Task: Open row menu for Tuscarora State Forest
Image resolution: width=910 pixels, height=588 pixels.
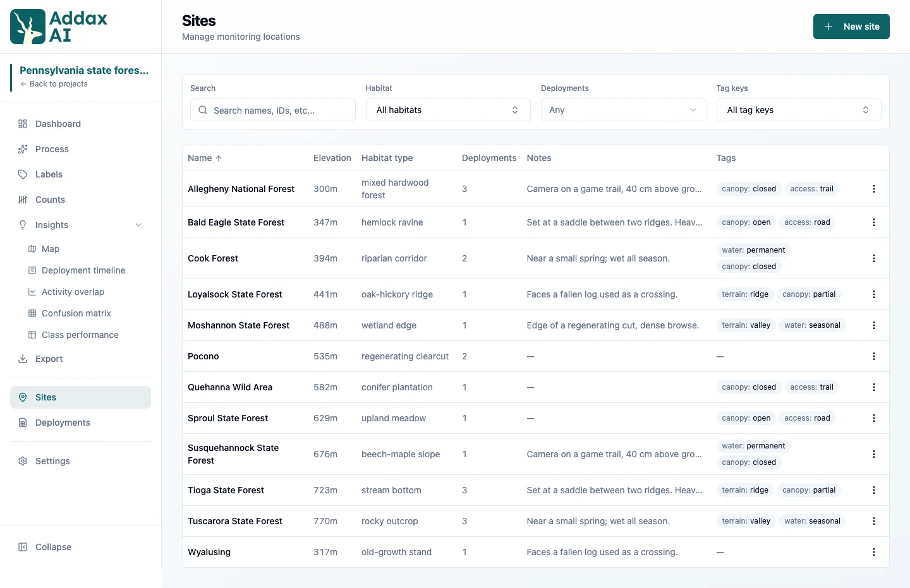Action: pos(874,521)
